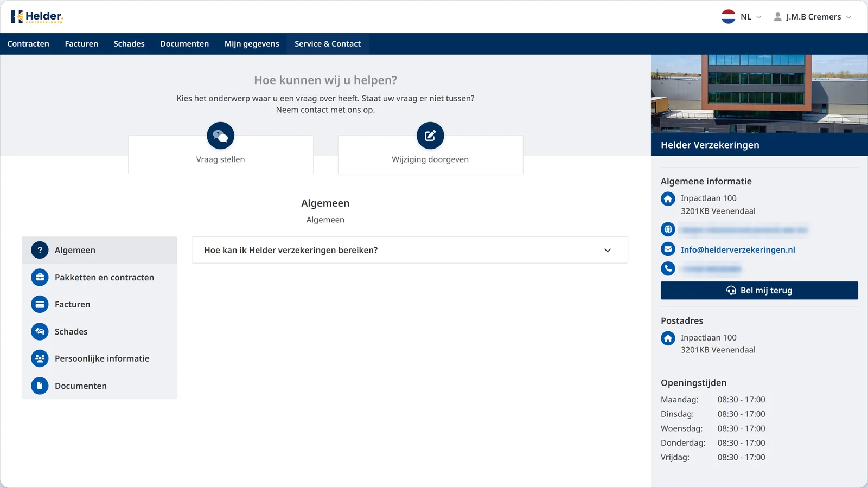Click the Wijziging doorgeven card
The image size is (868, 488).
coord(430,155)
